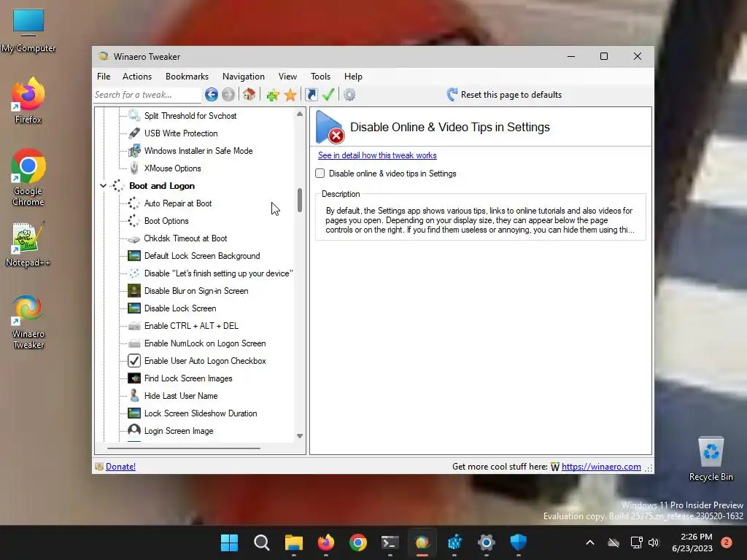Select Find Lock Screen Images
The image size is (747, 560).
188,378
